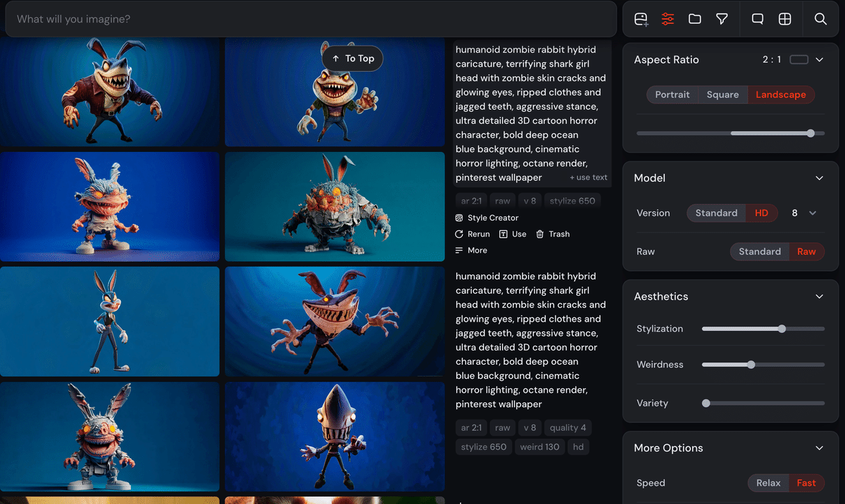
Task: Collapse the More Options section
Action: click(819, 448)
